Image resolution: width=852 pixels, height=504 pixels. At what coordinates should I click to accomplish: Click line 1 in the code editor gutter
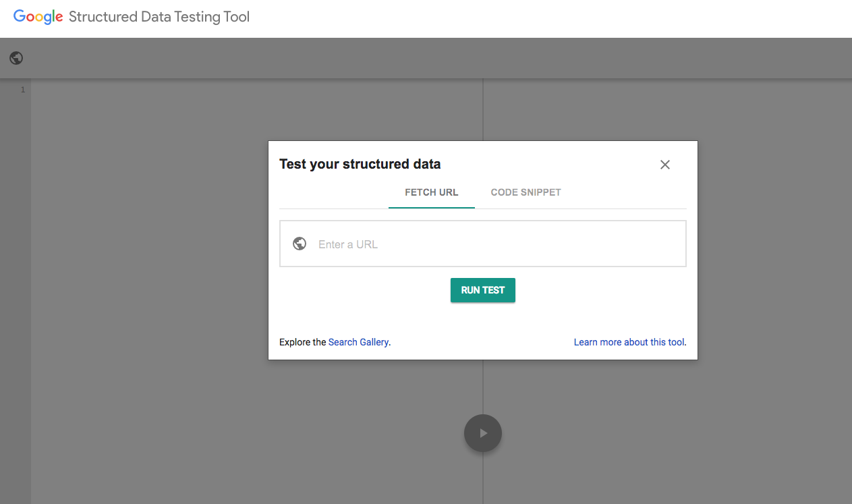point(23,90)
